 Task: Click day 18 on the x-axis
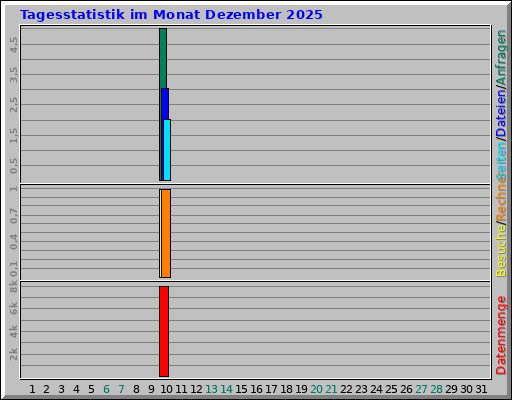(x=286, y=389)
